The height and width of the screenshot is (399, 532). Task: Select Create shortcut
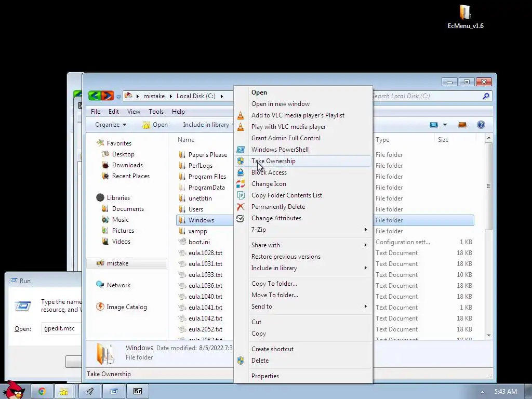[x=303, y=349]
